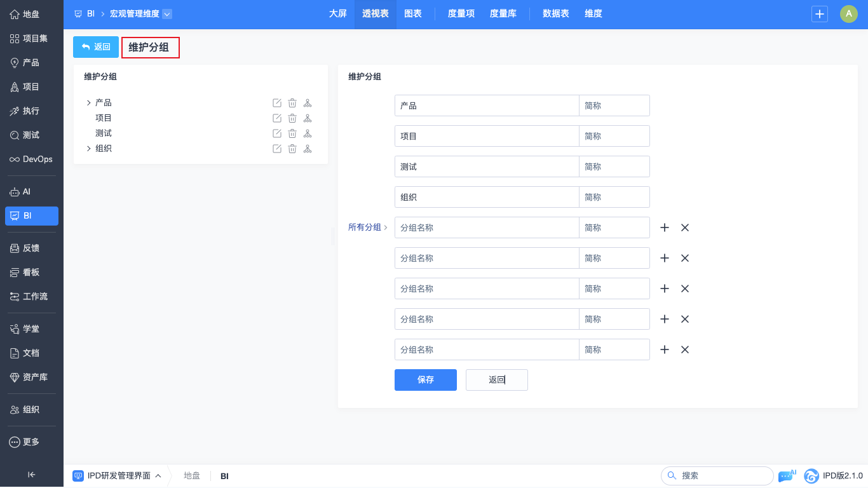Expand the 产品 tree node
This screenshot has height=488, width=868.
click(88, 103)
